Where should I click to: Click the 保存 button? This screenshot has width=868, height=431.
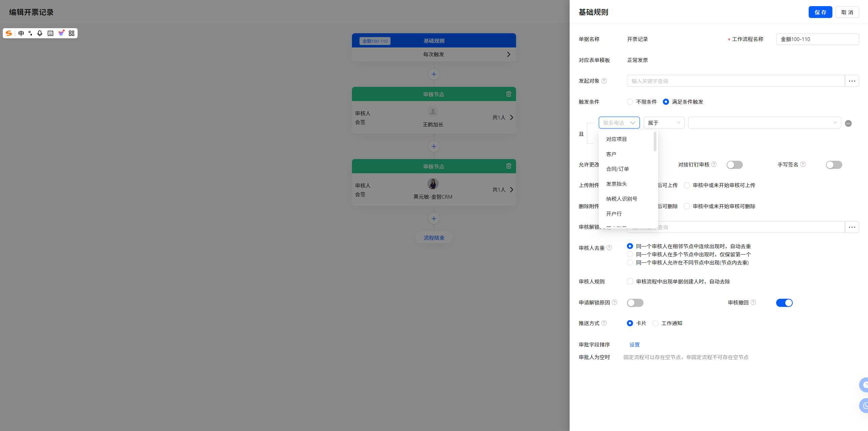[x=820, y=12]
